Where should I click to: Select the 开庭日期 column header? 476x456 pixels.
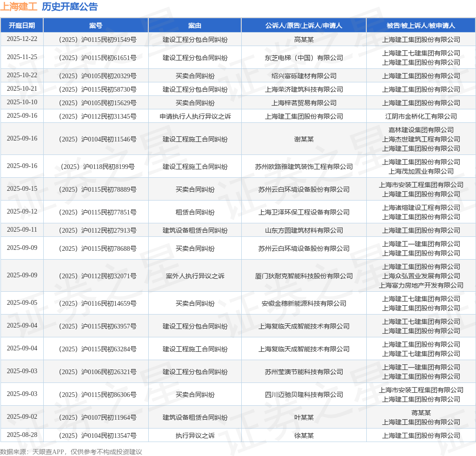pos(22,26)
